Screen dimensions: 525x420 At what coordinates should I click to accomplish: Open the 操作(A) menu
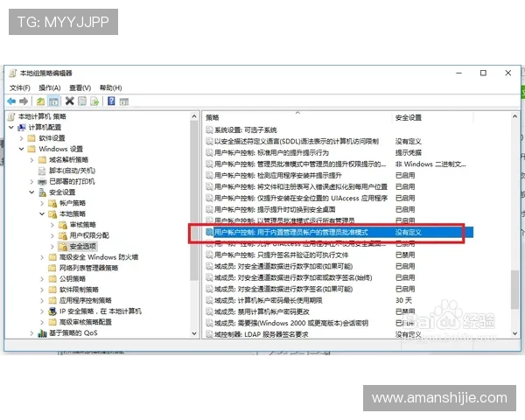(x=50, y=87)
